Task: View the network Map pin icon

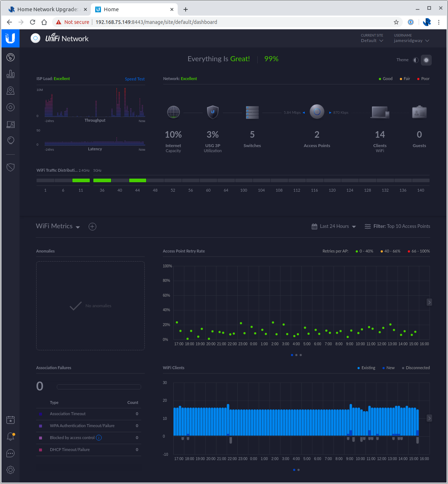Action: point(10,90)
